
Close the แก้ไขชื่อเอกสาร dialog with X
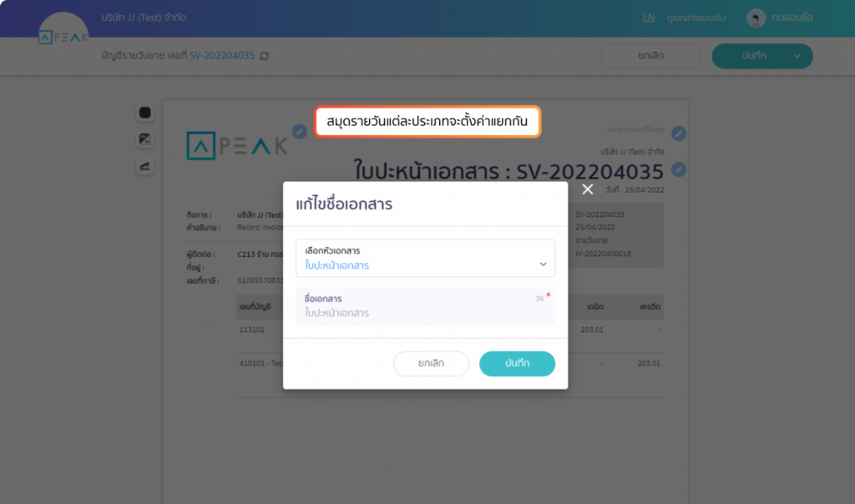[587, 189]
